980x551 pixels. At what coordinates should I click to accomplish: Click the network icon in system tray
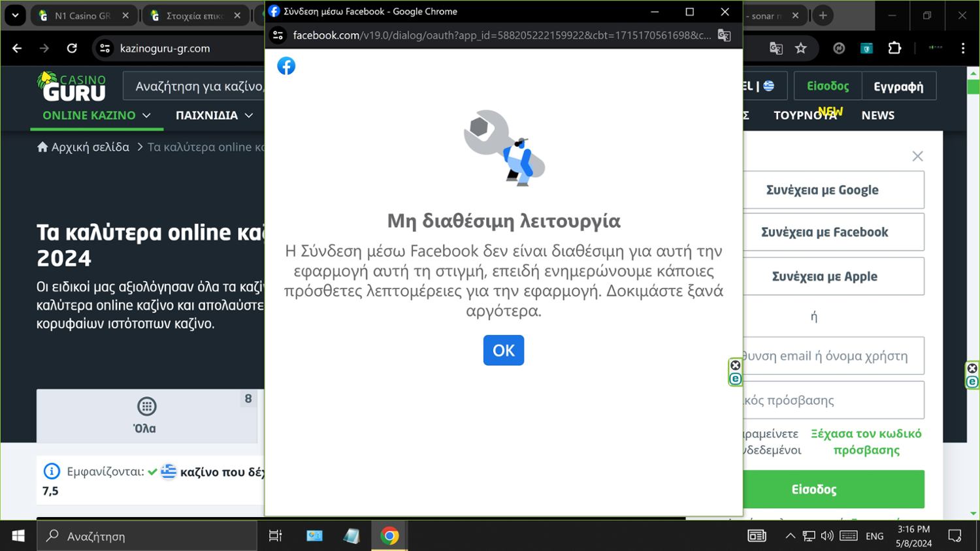[809, 536]
